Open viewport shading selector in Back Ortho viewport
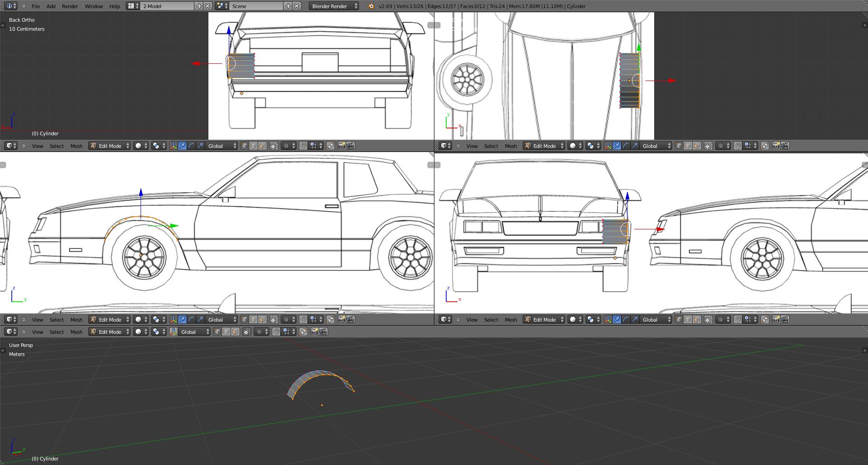The height and width of the screenshot is (465, 868). coord(141,146)
